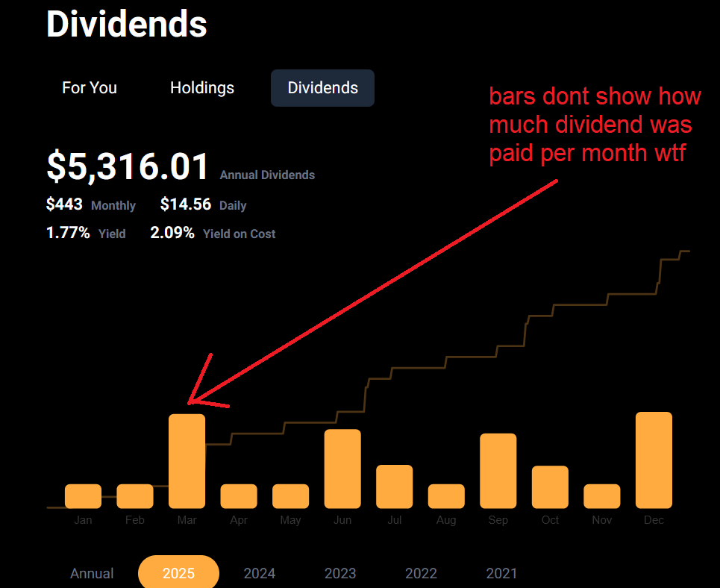720x588 pixels.
Task: Click the Yield on Cost label
Action: (240, 234)
